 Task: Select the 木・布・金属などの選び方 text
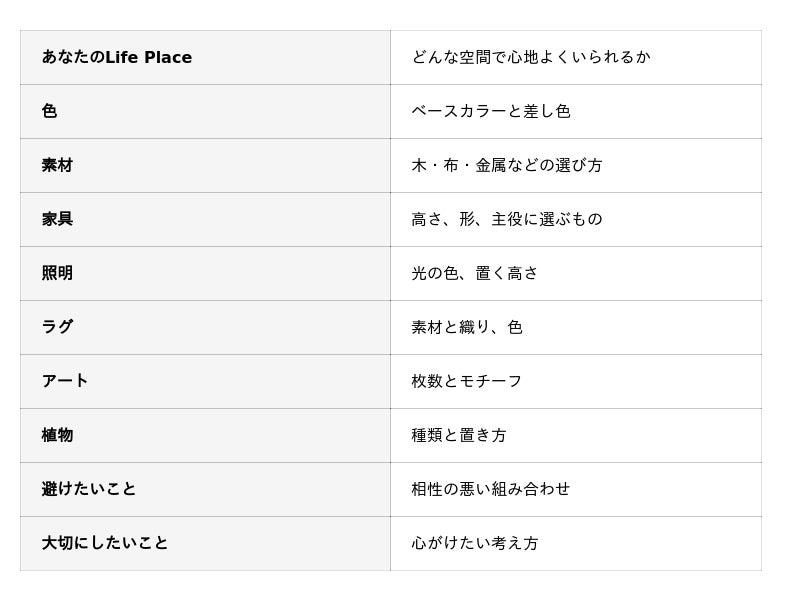(507, 165)
